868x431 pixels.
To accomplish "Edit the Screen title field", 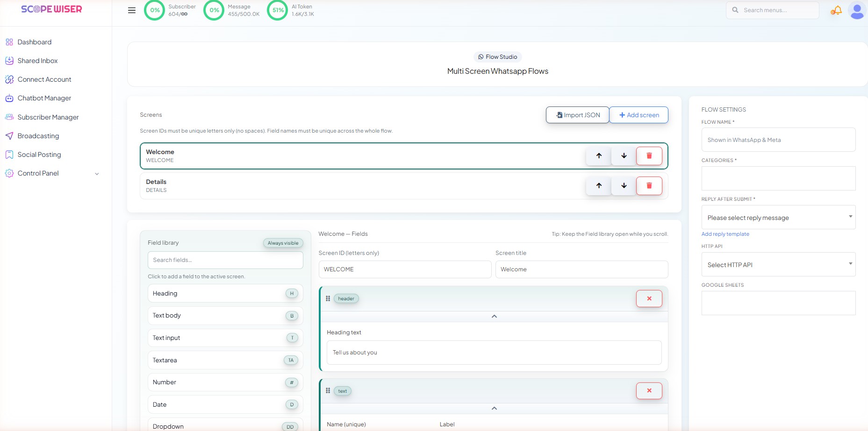I will 581,269.
